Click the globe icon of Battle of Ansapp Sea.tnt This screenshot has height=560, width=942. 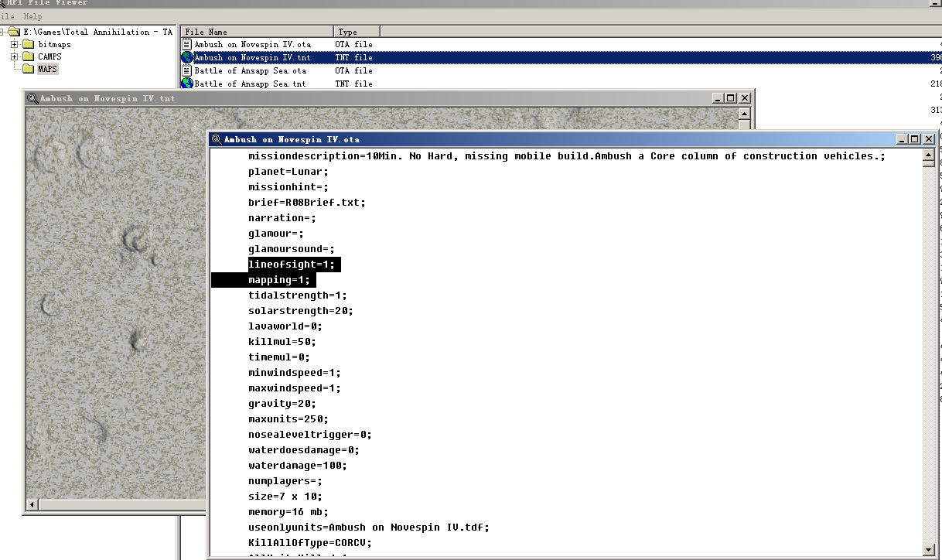point(186,84)
